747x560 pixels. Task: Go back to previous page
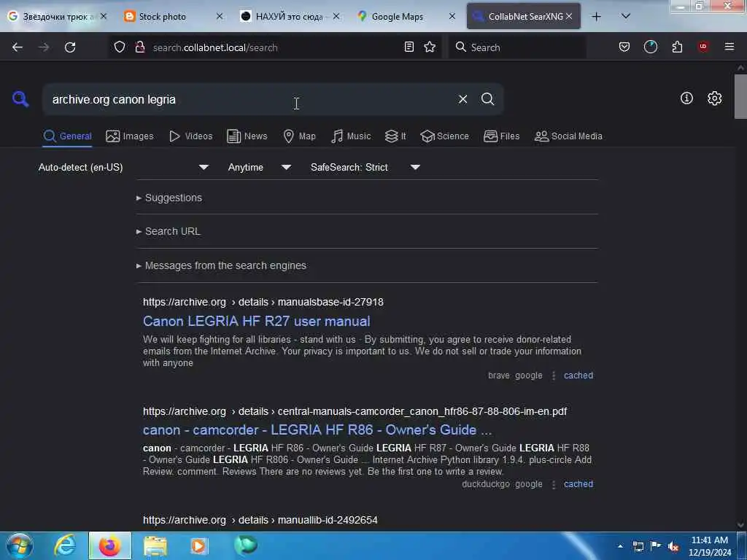coord(18,47)
